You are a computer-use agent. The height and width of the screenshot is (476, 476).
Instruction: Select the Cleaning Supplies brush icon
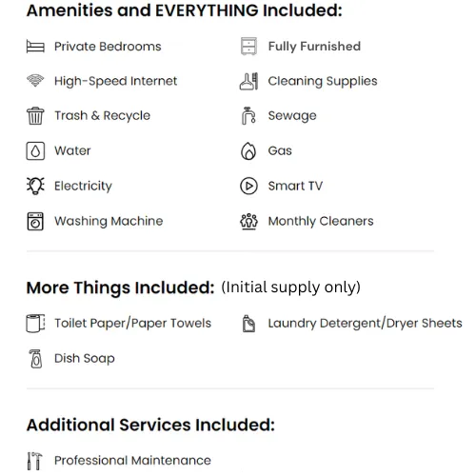pos(248,81)
